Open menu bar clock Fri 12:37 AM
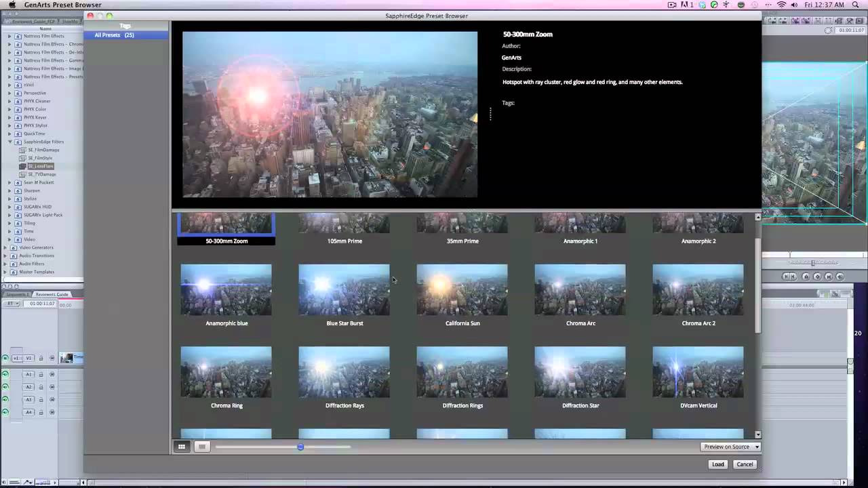The width and height of the screenshot is (868, 488). [824, 5]
